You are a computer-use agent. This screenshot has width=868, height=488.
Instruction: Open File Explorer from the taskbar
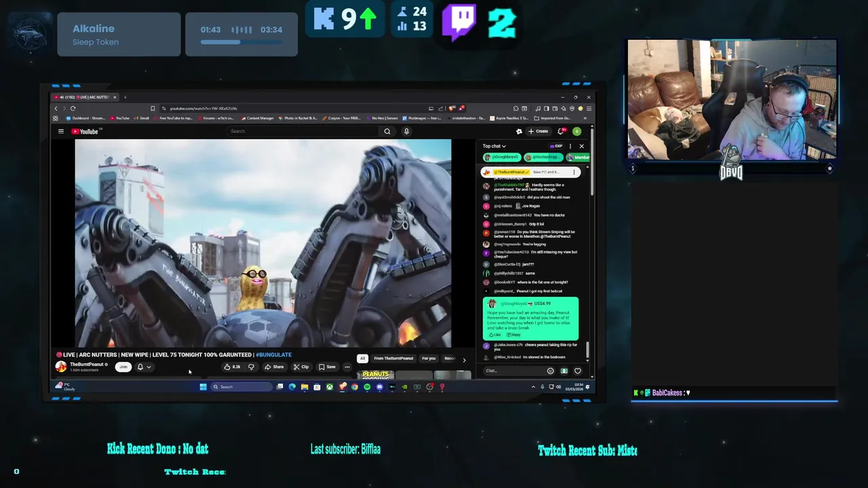pos(304,387)
